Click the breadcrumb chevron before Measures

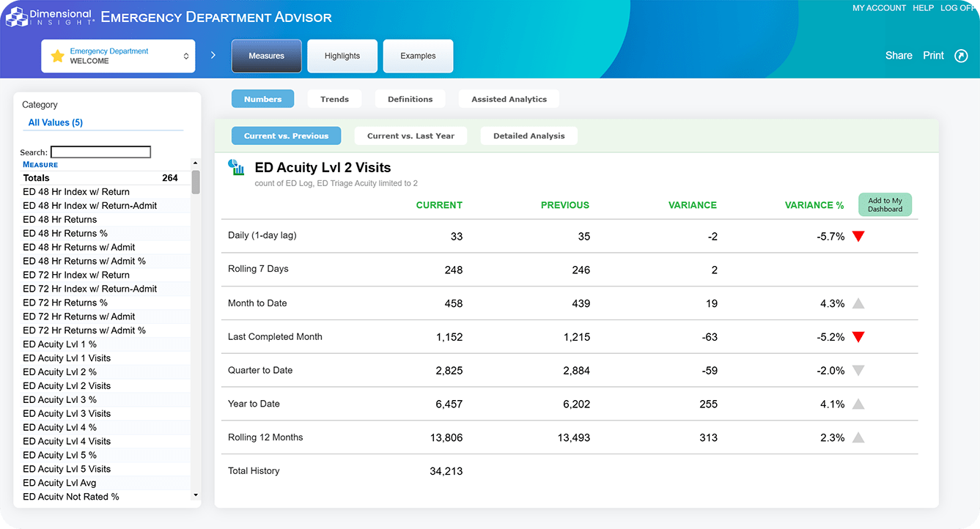213,56
